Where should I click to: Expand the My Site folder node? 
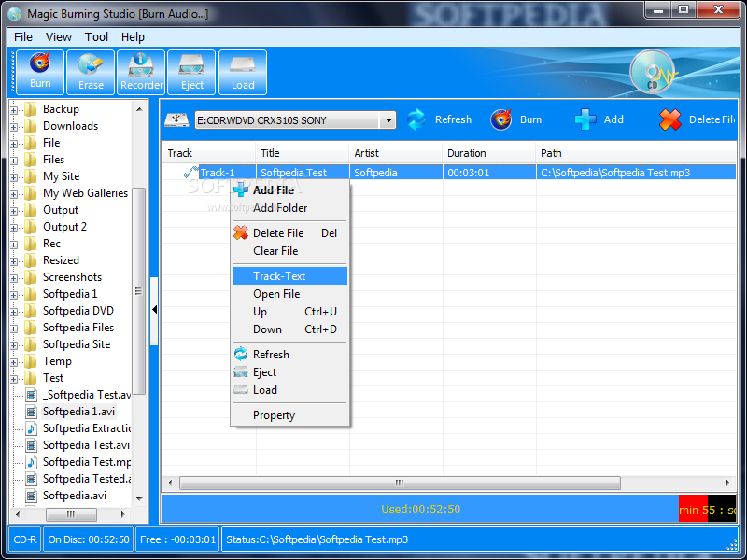[14, 177]
